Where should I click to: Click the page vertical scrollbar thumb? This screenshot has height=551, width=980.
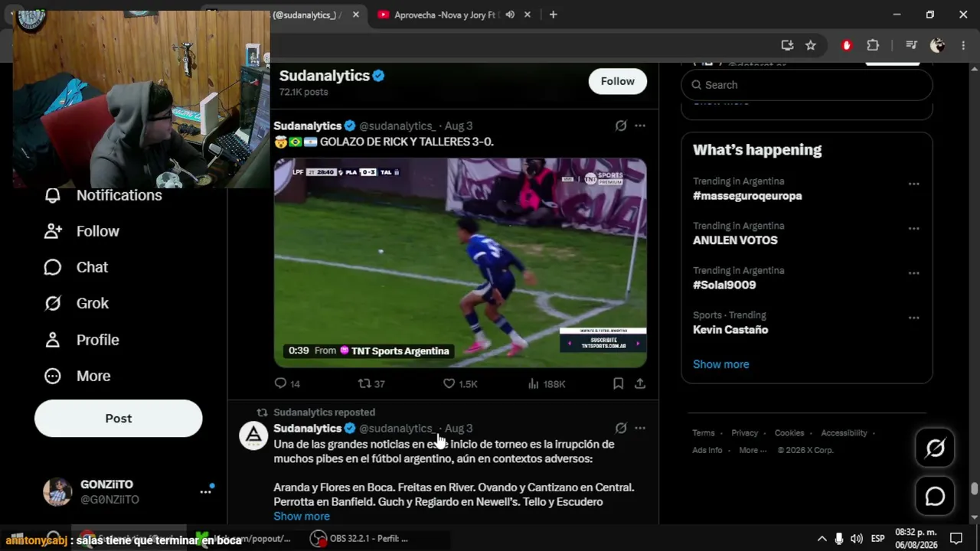pyautogui.click(x=974, y=489)
